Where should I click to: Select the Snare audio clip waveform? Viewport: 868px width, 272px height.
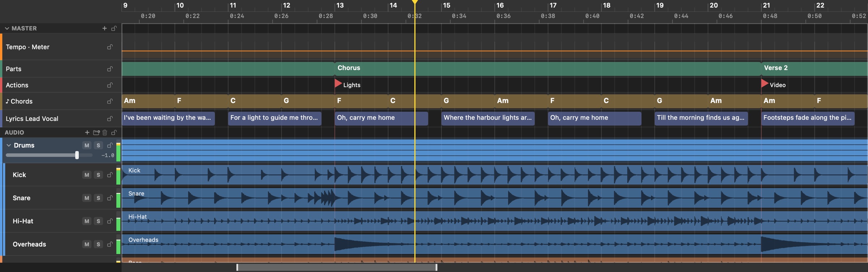click(495, 198)
